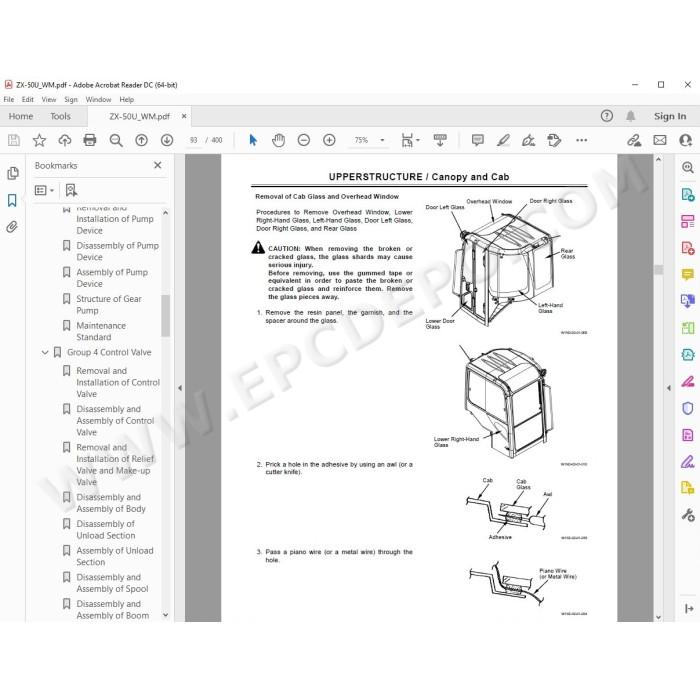Go to the previous page with the up arrow

pyautogui.click(x=142, y=140)
